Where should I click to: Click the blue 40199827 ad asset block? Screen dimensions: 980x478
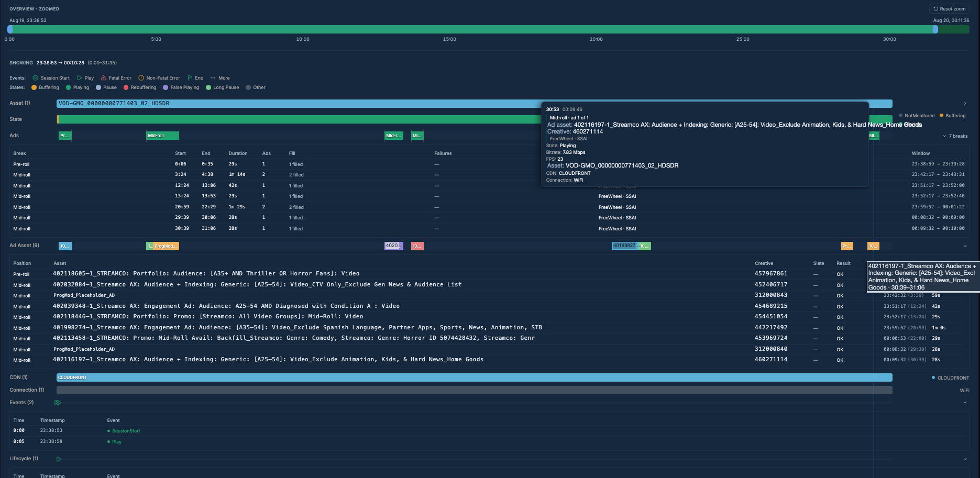coord(624,246)
